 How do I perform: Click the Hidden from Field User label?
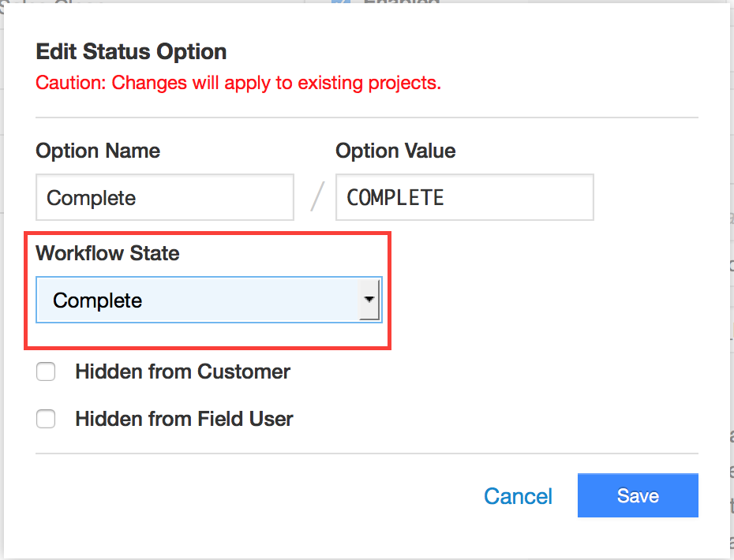tap(184, 419)
